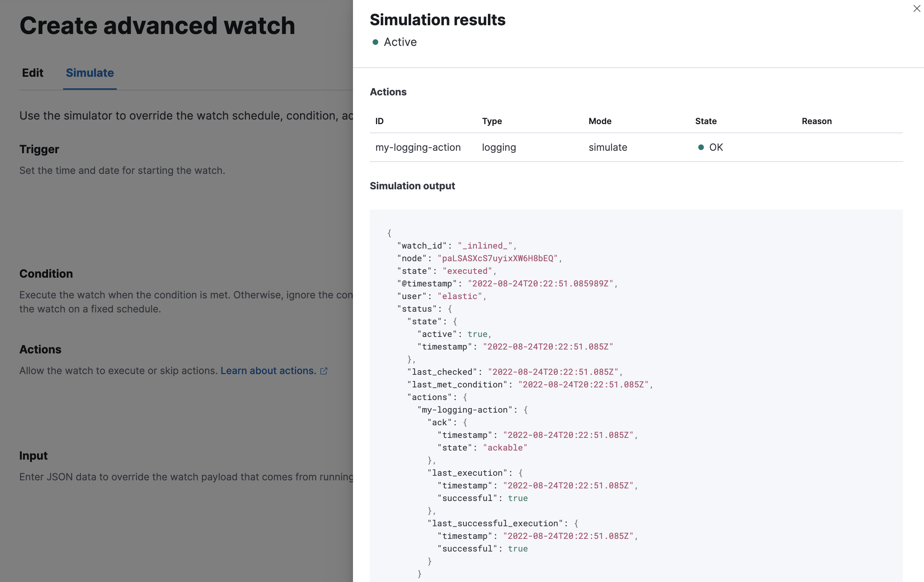Click the Type column header
924x582 pixels.
491,121
